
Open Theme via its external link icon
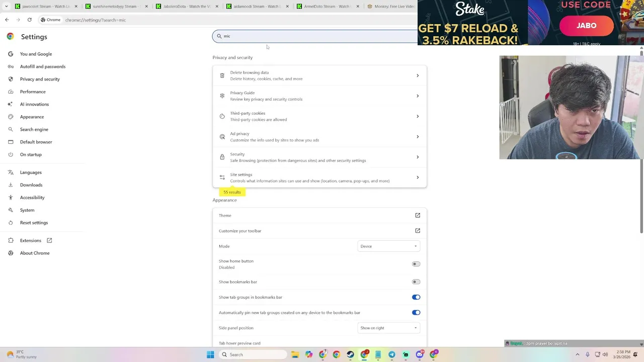(418, 215)
